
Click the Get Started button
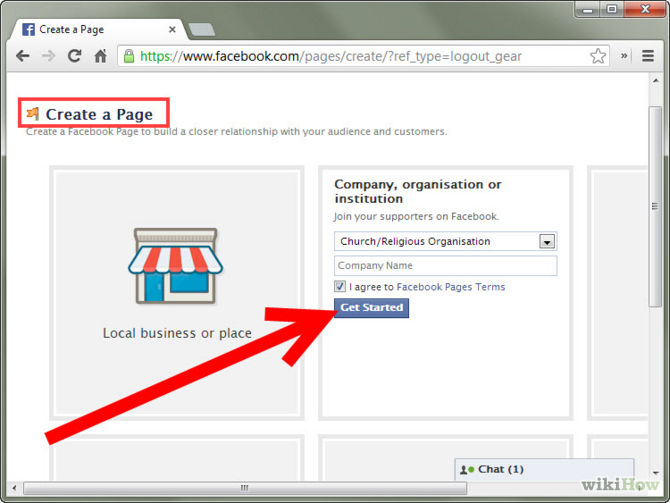pos(371,308)
